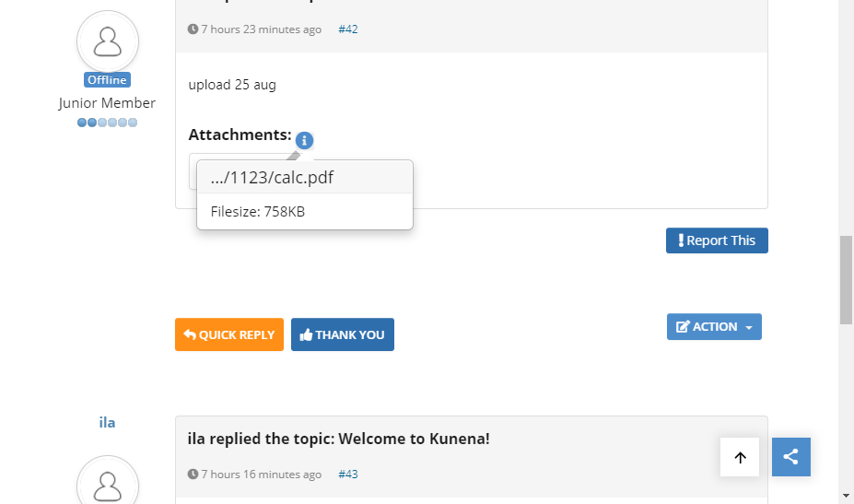Open the Action dropdown menu

[x=714, y=327]
